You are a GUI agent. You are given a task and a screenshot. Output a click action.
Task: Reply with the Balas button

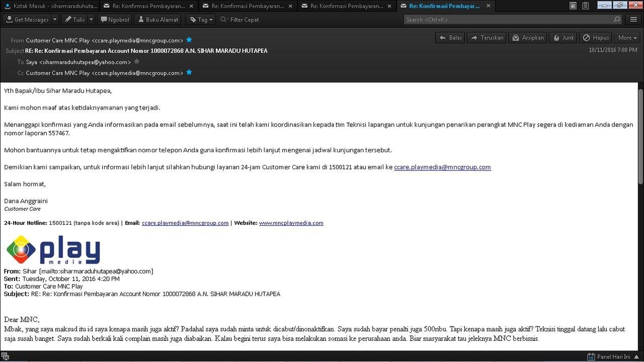point(450,38)
